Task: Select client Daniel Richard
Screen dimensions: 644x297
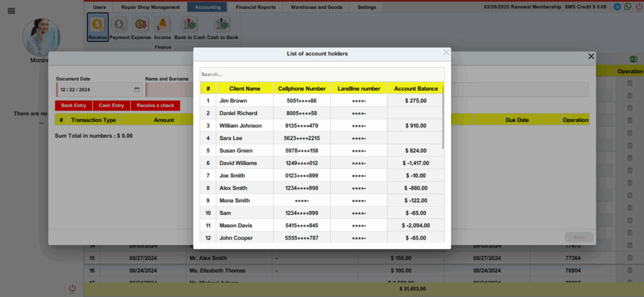Action: (x=238, y=113)
